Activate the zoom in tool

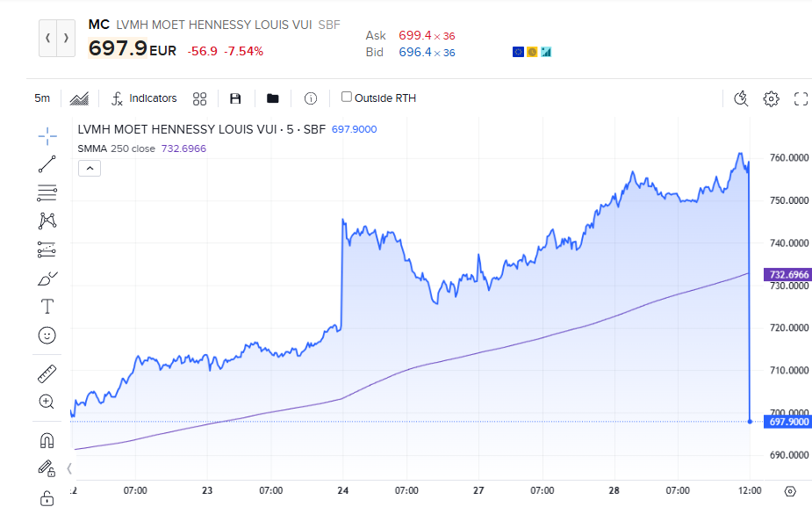click(x=47, y=402)
